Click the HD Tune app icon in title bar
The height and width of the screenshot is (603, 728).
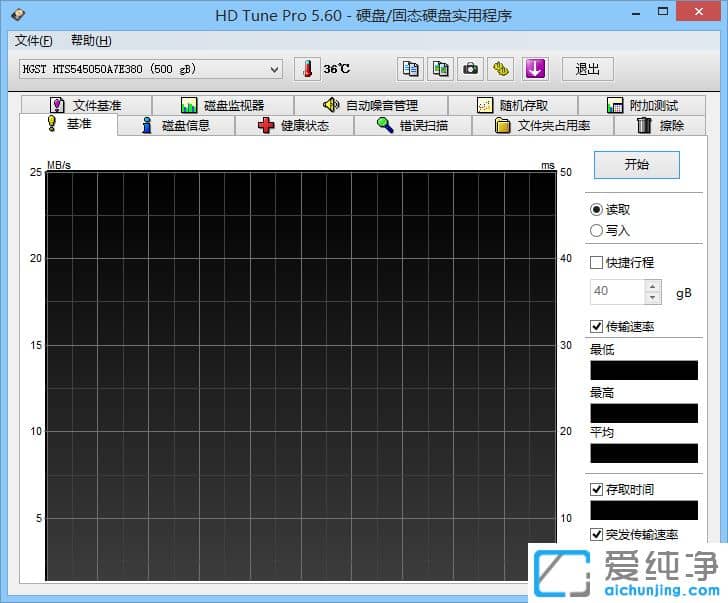tap(18, 15)
